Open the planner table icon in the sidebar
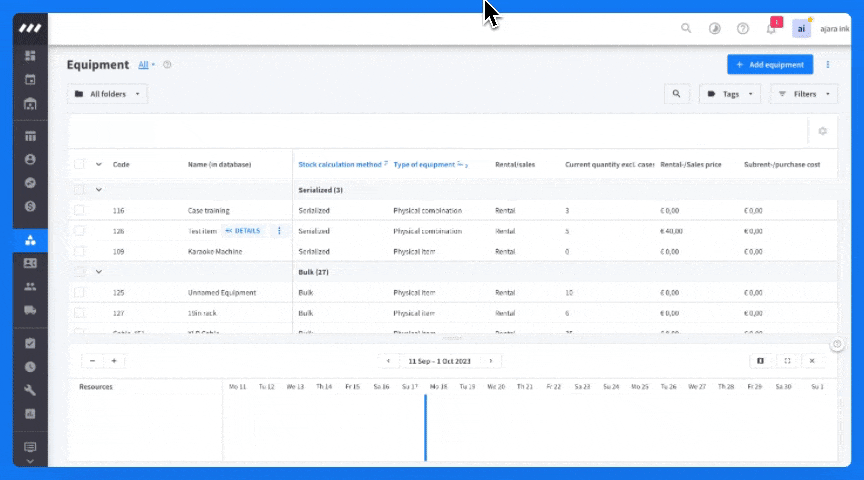 [30, 136]
